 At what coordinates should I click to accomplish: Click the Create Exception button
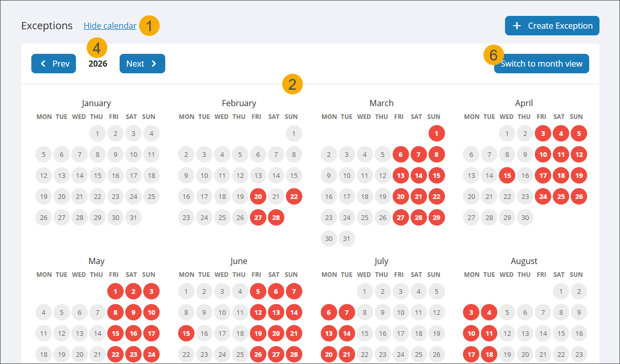click(x=552, y=26)
